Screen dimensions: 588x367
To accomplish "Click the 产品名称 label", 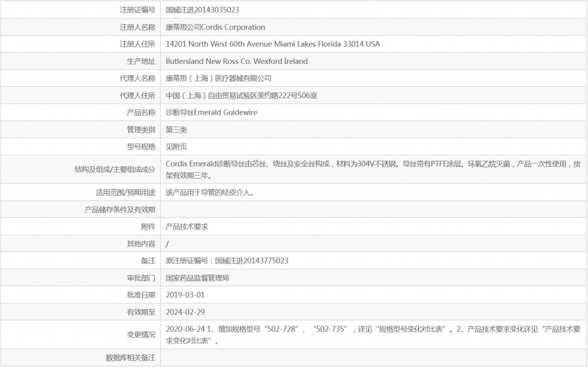I will [141, 113].
